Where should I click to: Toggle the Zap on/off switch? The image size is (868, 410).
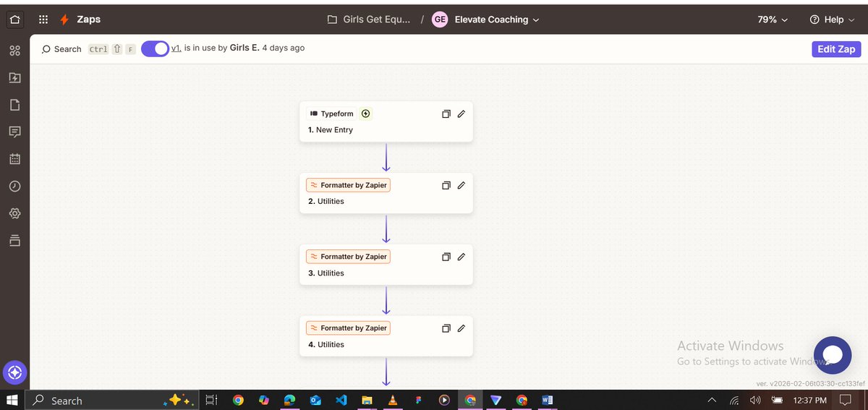coord(155,48)
